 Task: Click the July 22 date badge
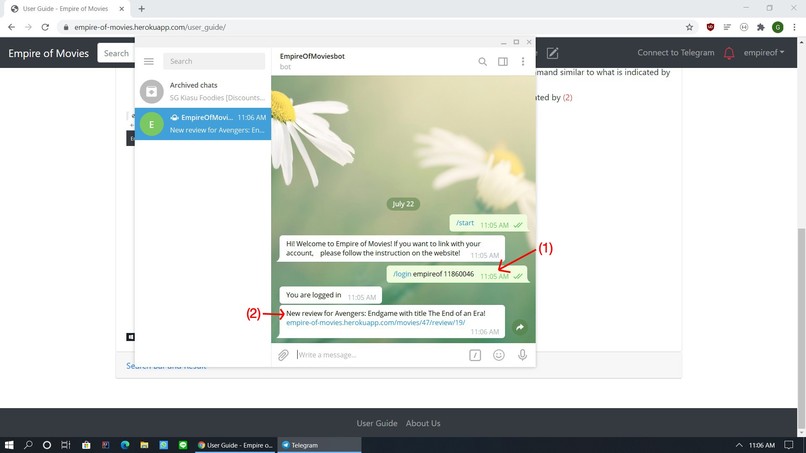pyautogui.click(x=403, y=204)
